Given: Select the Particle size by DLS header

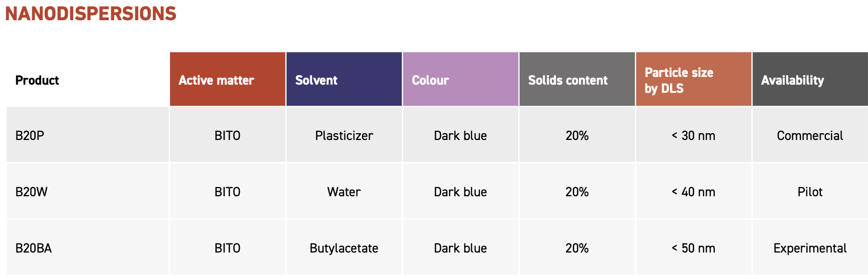Looking at the screenshot, I should click(694, 79).
